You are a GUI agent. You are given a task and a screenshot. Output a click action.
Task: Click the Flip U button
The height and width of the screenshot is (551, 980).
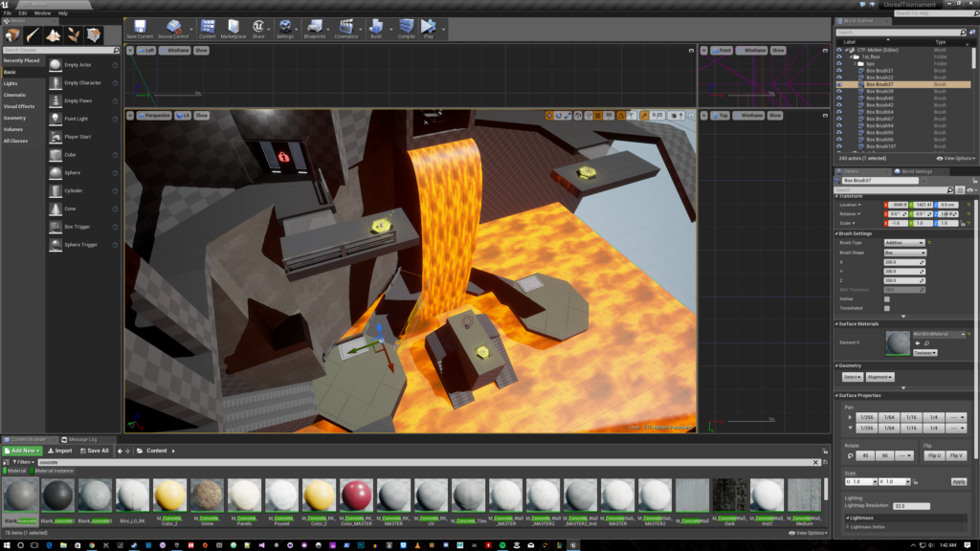pyautogui.click(x=934, y=455)
